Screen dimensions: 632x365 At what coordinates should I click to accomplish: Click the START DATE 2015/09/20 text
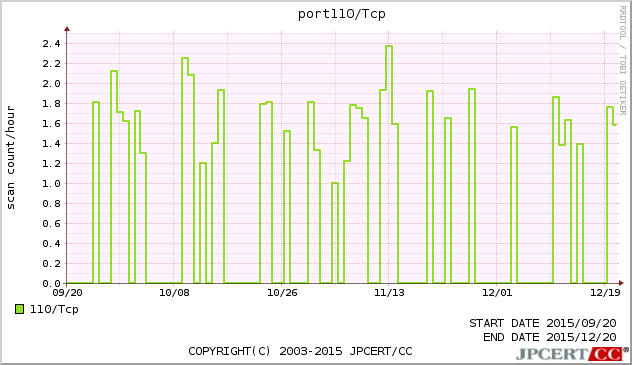pyautogui.click(x=543, y=323)
